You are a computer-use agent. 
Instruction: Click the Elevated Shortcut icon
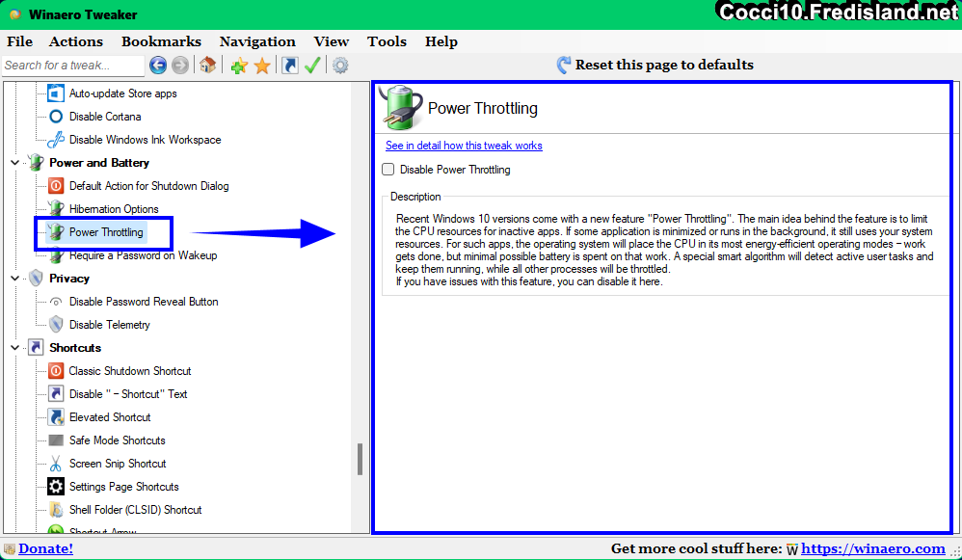coord(56,417)
